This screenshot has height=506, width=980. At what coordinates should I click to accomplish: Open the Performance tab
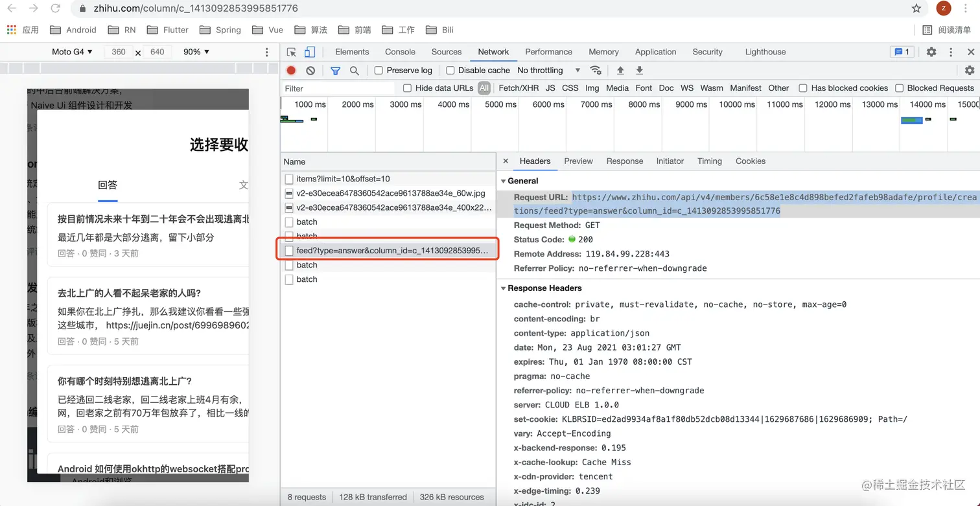click(x=548, y=52)
